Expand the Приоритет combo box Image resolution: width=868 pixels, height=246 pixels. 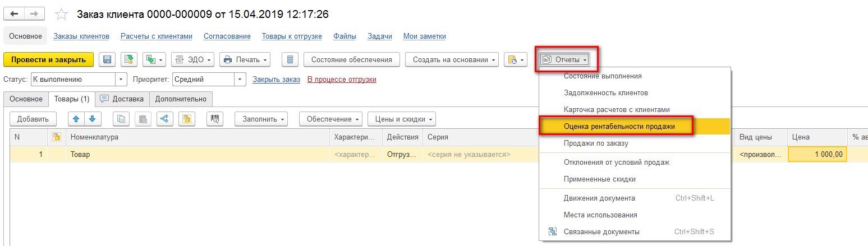[240, 80]
